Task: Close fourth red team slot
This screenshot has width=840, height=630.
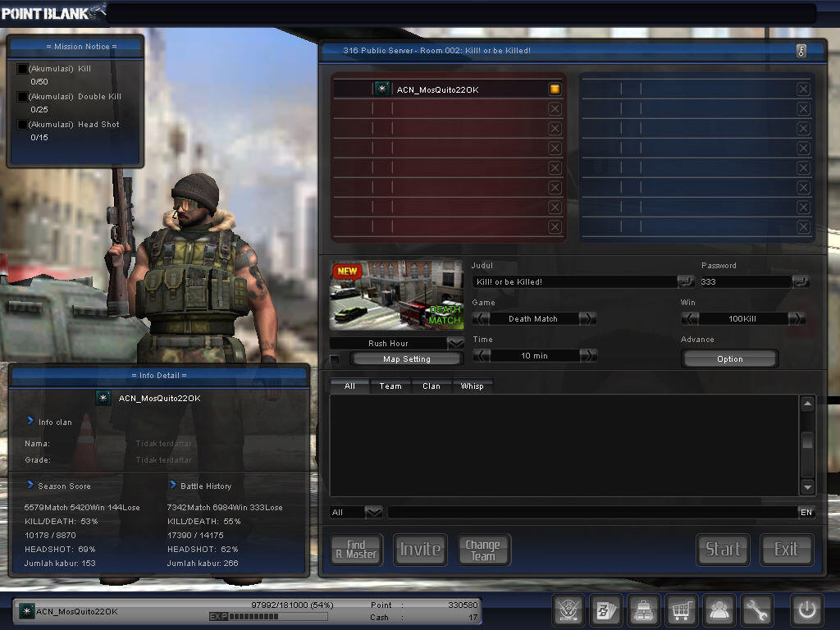Action: point(555,148)
